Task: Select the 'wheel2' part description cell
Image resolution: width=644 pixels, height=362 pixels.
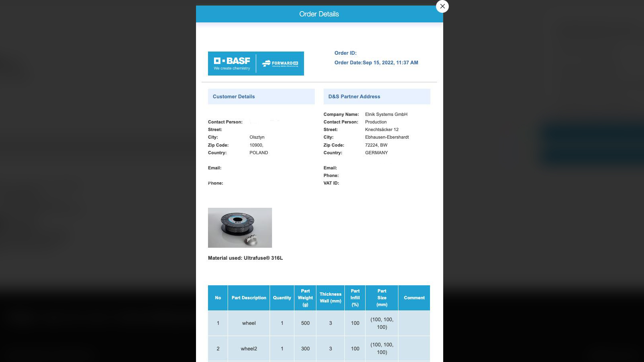Action: tap(248, 349)
